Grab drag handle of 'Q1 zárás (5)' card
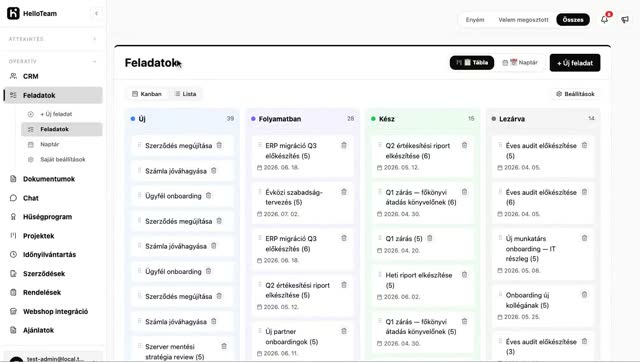Screen dimensions: 640x362 (380, 238)
